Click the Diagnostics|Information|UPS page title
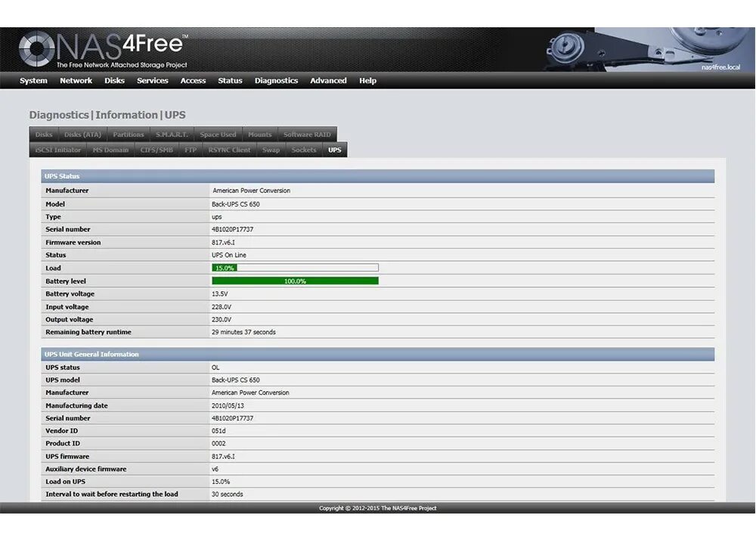Viewport: 756px width, 540px height. (x=107, y=115)
